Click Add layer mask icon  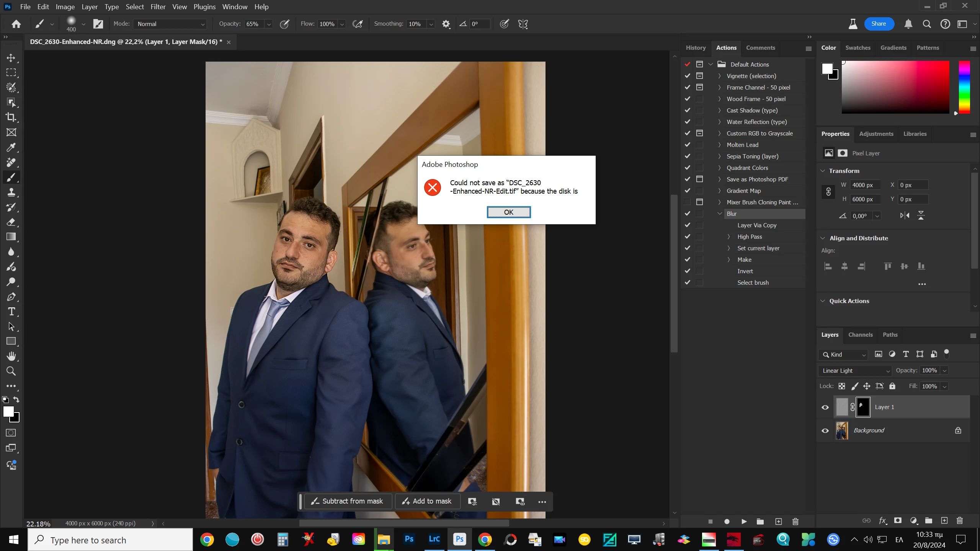[898, 520]
